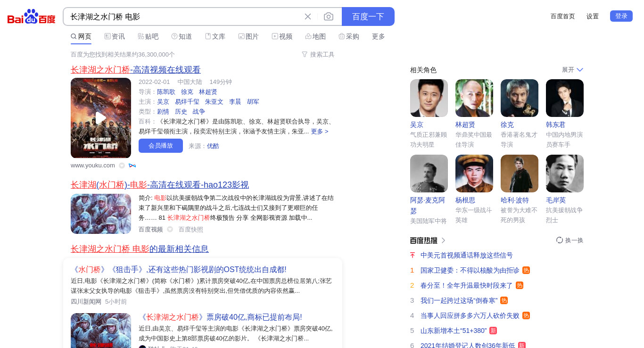Focus the search input field

pos(184,17)
